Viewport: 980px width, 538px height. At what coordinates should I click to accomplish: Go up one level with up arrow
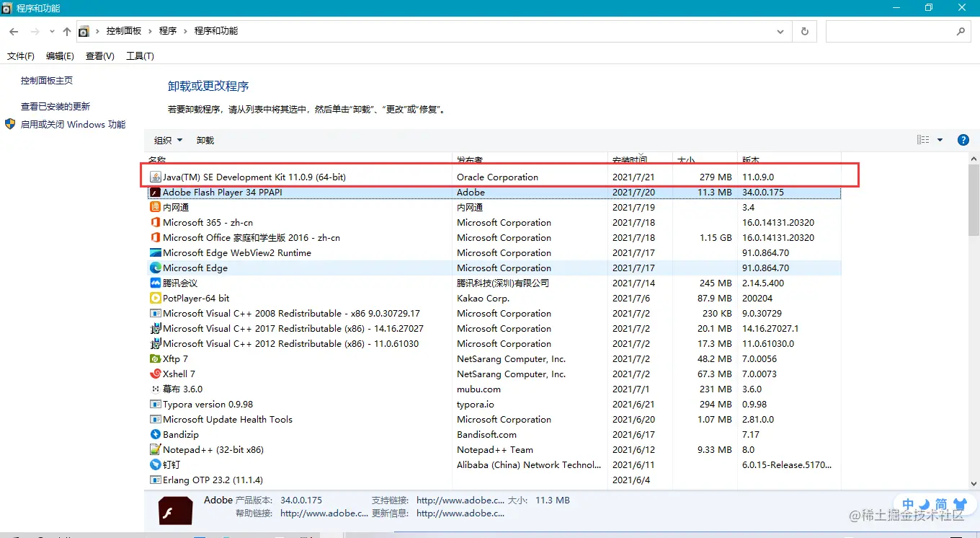(x=67, y=32)
